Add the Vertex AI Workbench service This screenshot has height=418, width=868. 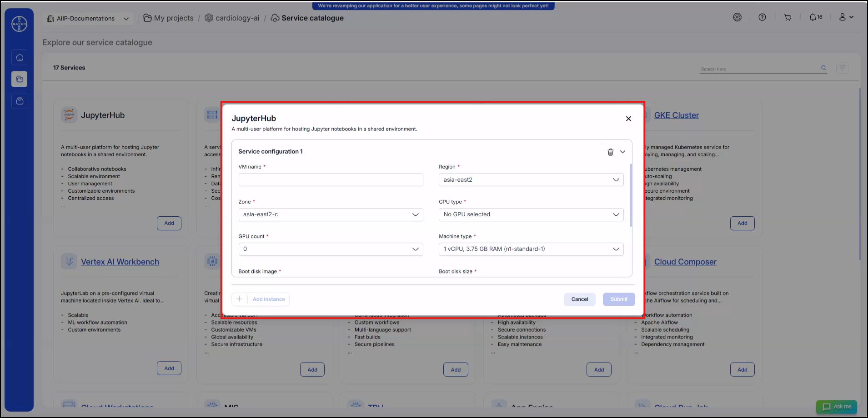point(169,368)
